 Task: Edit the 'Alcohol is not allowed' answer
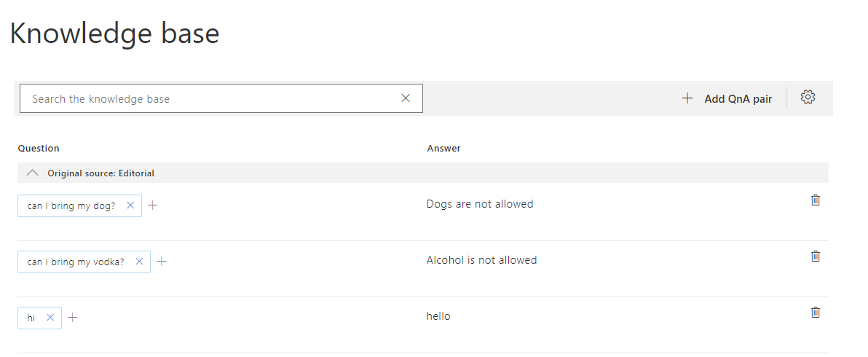(481, 260)
